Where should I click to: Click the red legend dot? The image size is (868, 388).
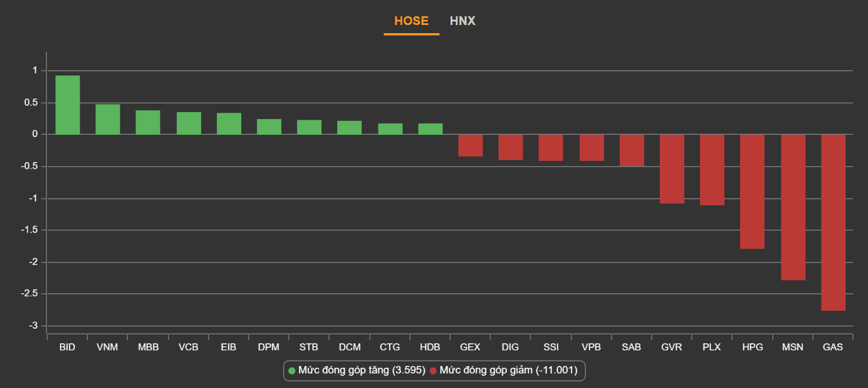click(433, 371)
